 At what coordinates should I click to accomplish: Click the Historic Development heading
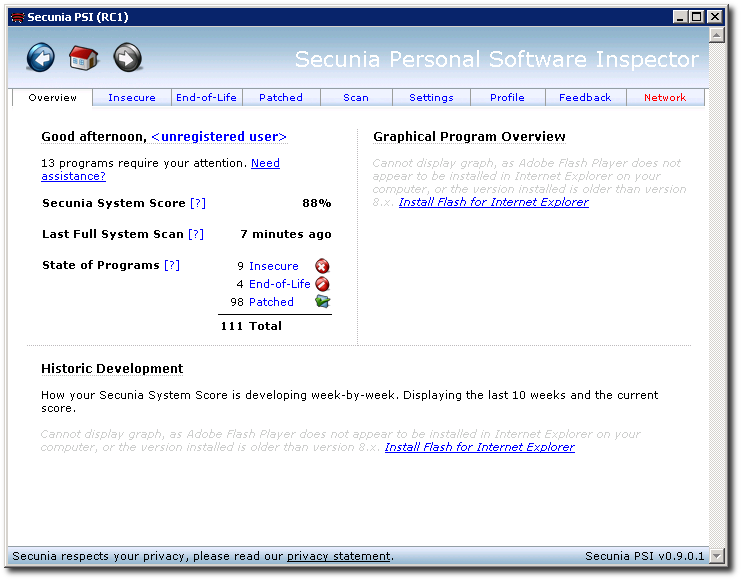(x=112, y=369)
